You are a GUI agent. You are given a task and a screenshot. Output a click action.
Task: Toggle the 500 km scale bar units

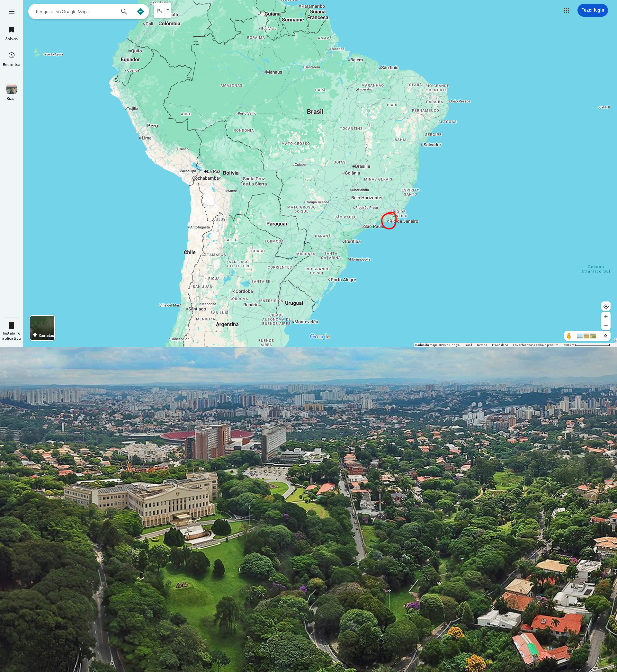(x=586, y=345)
